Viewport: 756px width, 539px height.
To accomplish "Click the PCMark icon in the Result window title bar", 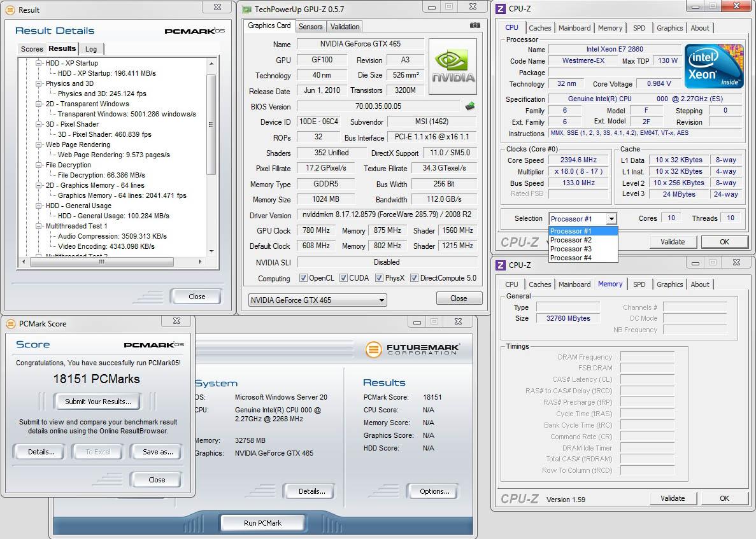I will (x=10, y=10).
